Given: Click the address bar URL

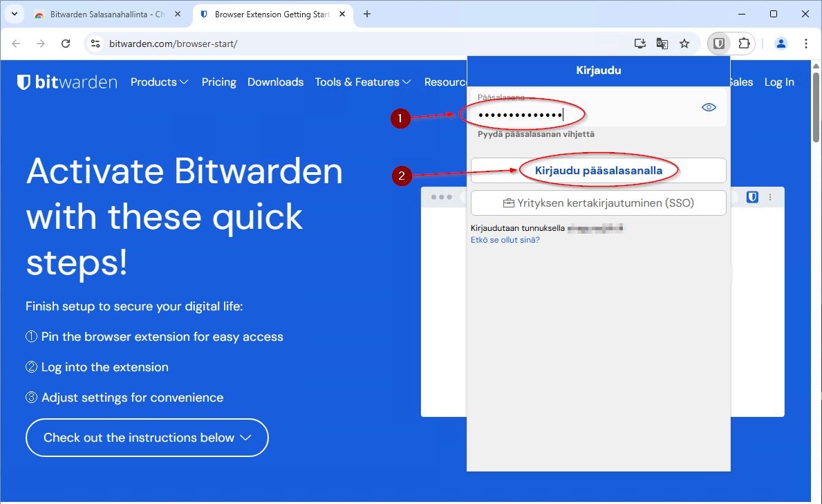Looking at the screenshot, I should [173, 44].
